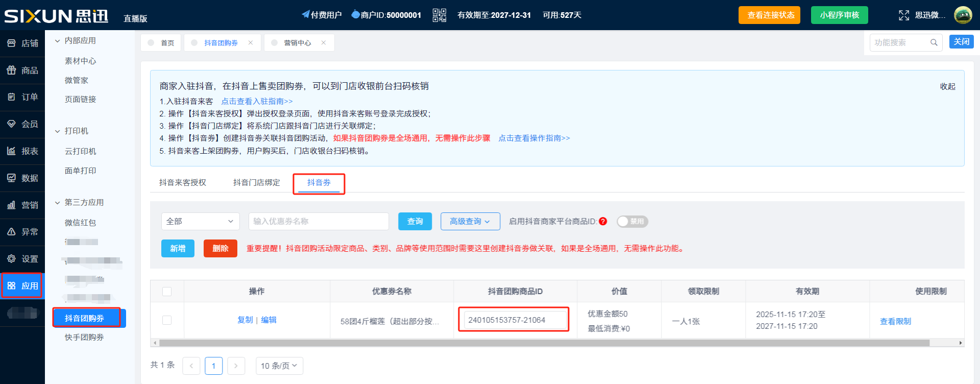Switch to the 首页 tab
Image resolution: width=980 pixels, height=384 pixels.
(x=161, y=43)
